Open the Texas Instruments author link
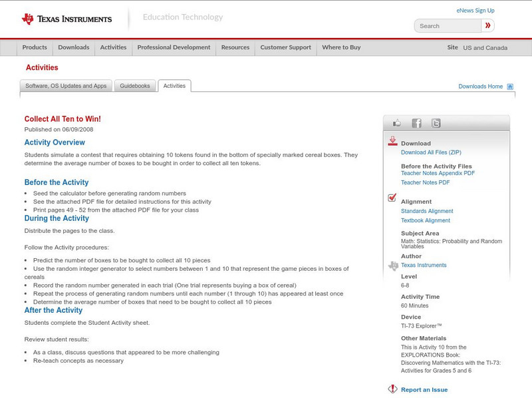This screenshot has height=398, width=532. [x=424, y=265]
